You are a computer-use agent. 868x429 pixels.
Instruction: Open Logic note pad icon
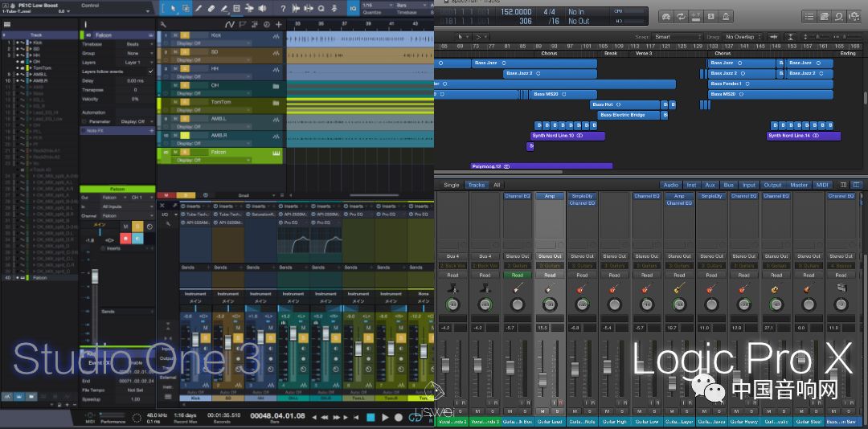pos(825,17)
